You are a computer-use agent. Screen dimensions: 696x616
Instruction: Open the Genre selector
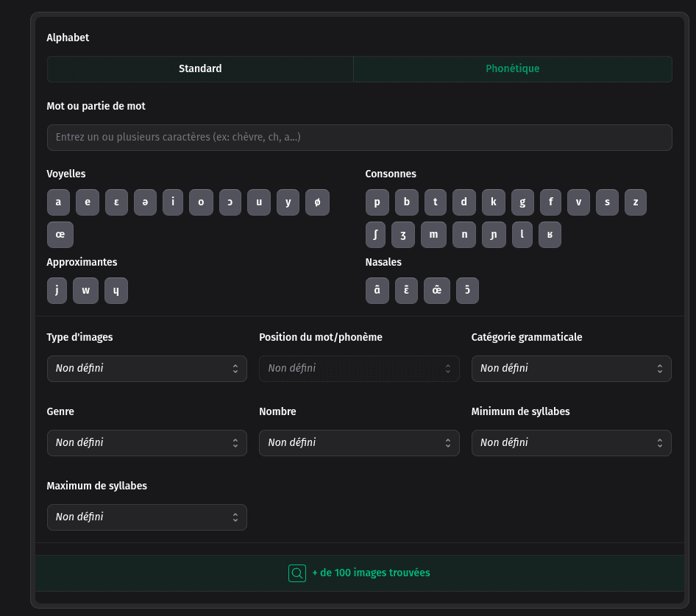coord(146,443)
